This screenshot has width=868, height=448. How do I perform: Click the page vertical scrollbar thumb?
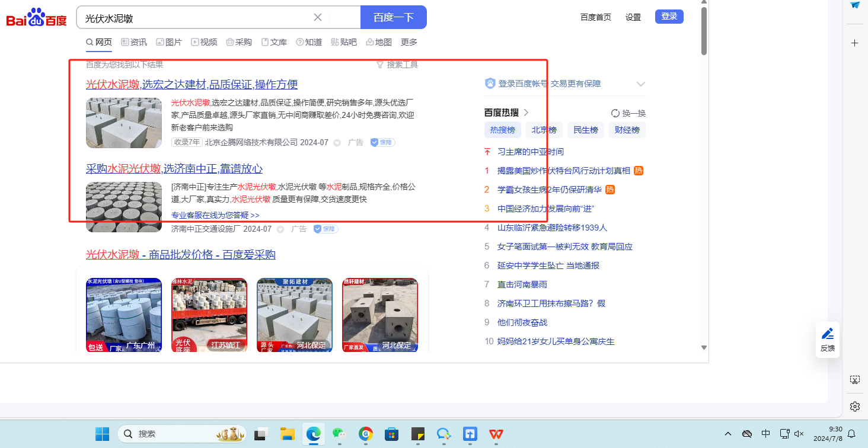[x=704, y=31]
